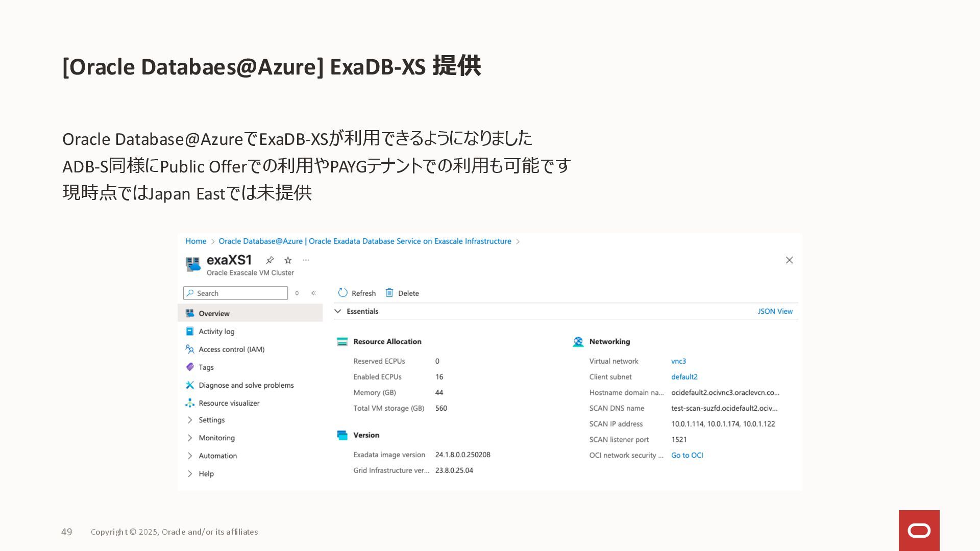Viewport: 980px width, 551px height.
Task: Click the Go to OCI link
Action: tap(687, 455)
